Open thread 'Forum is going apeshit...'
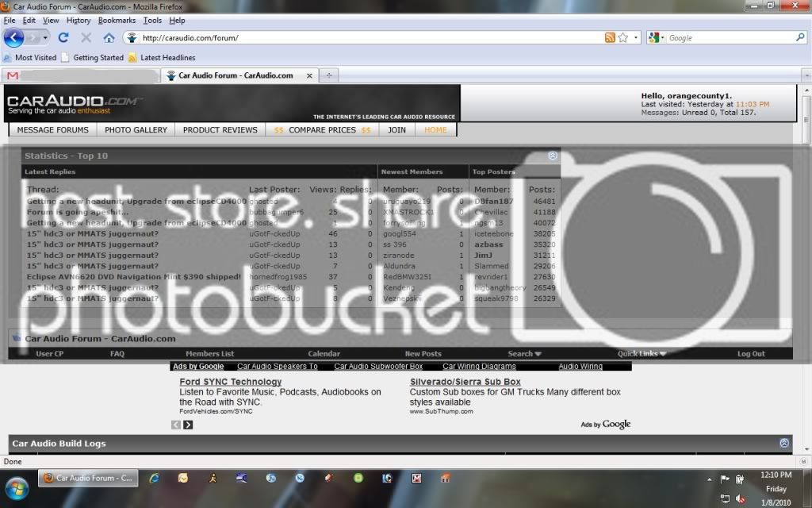The image size is (812, 508). coord(78,212)
